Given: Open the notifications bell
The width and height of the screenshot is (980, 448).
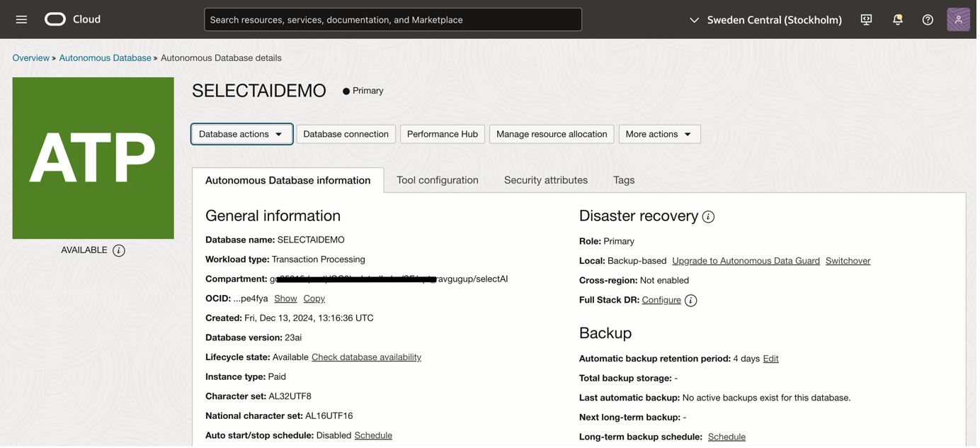Looking at the screenshot, I should [x=897, y=20].
